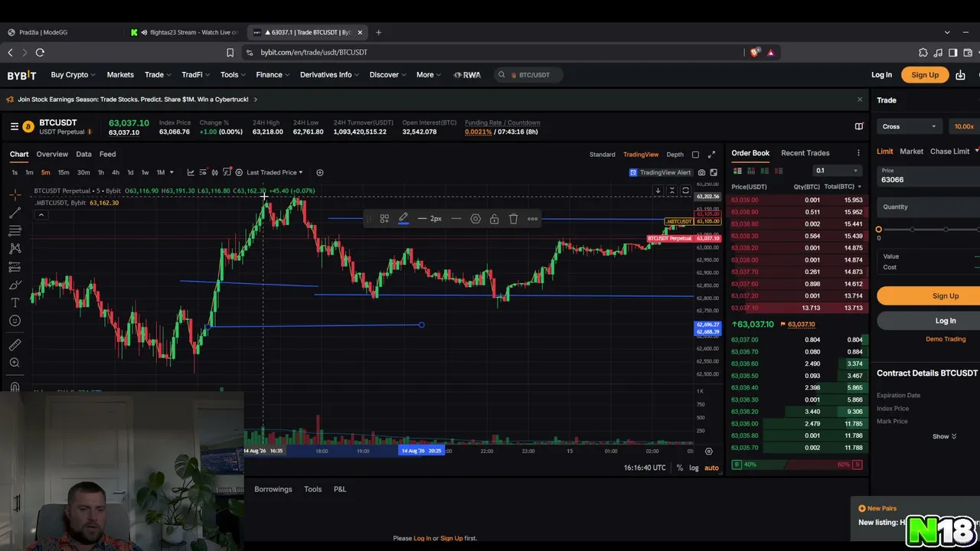Open drawing settings in floating toolbar

pyautogui.click(x=475, y=219)
